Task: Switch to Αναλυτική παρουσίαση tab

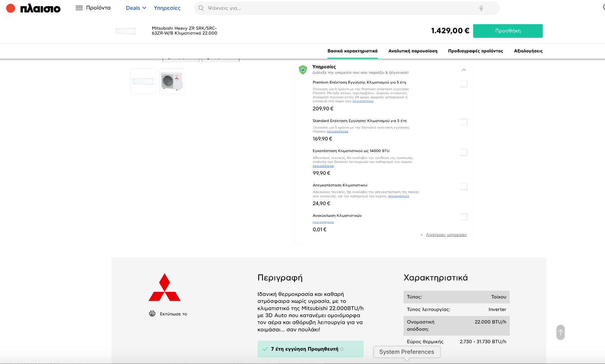Action: click(x=413, y=51)
